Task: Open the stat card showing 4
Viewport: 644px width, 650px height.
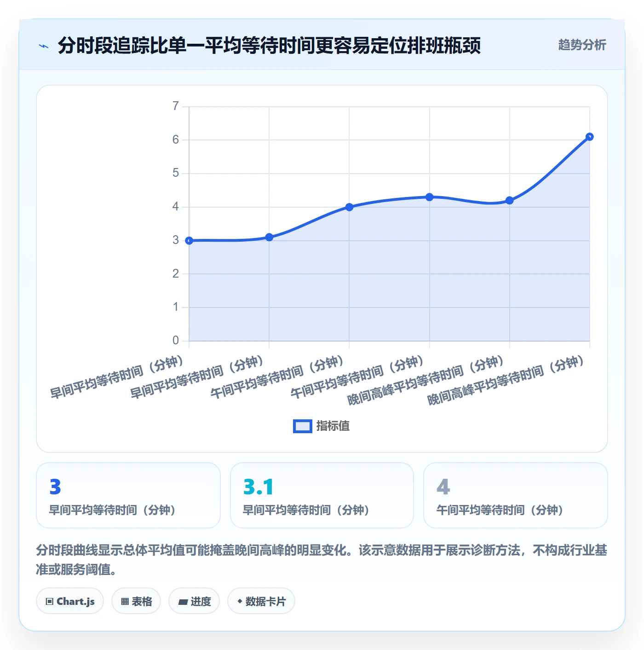Action: pos(515,495)
